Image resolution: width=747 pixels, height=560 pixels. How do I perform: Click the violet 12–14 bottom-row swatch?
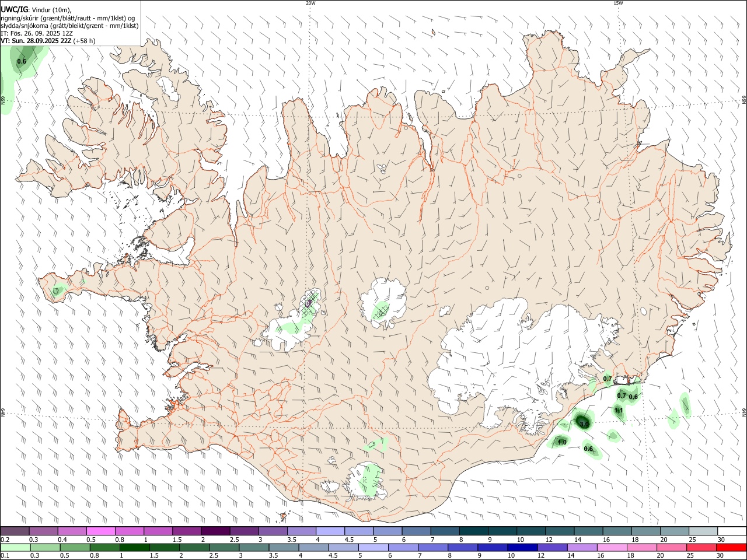pyautogui.click(x=551, y=547)
